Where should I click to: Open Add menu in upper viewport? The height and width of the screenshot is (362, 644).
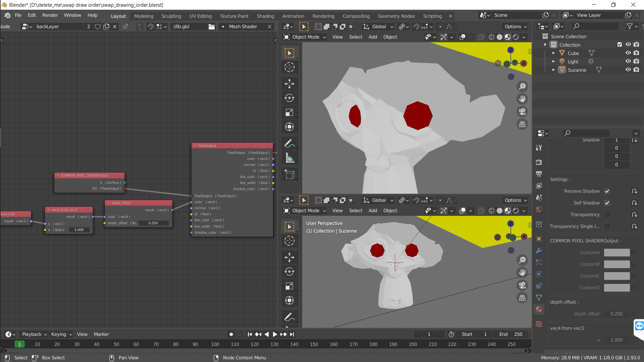(x=373, y=37)
